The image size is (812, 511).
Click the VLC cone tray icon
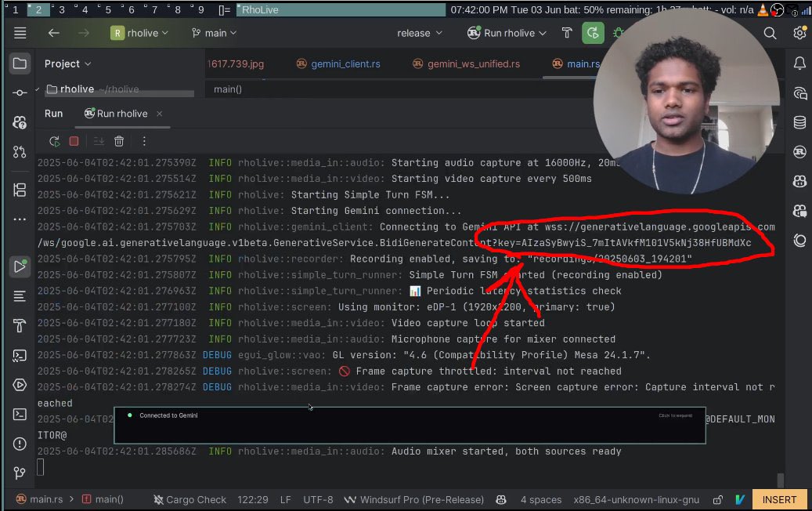[x=763, y=9]
